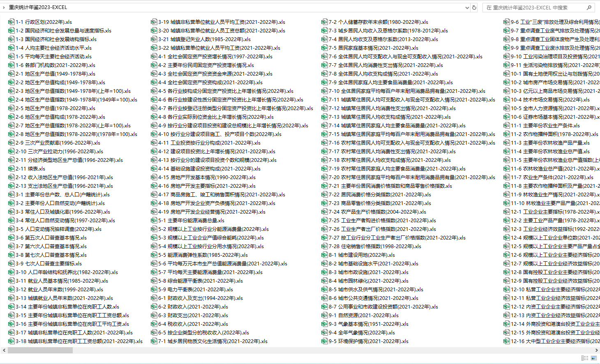Select the icon of 3-9 七次人口普查主要指标.xls

(x=12, y=263)
